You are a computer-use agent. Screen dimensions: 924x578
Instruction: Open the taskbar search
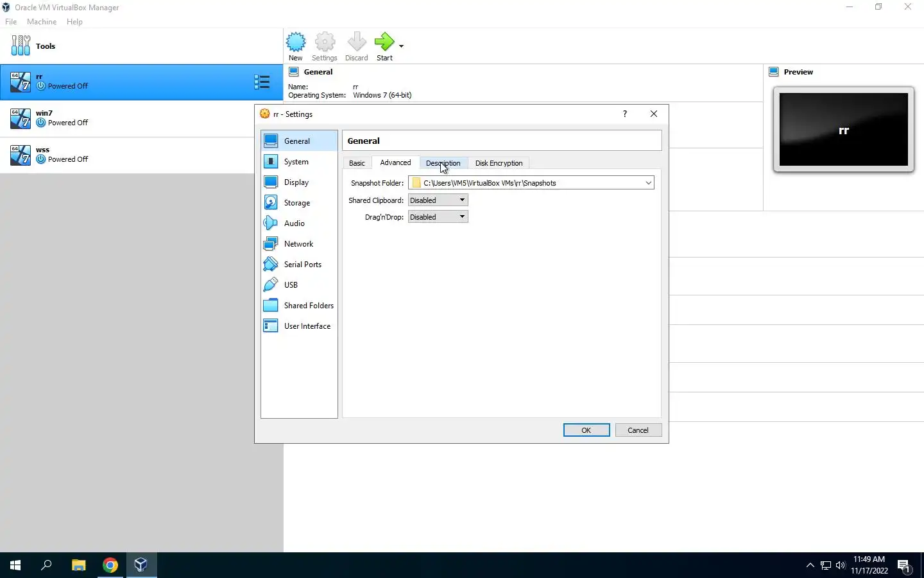pyautogui.click(x=46, y=565)
